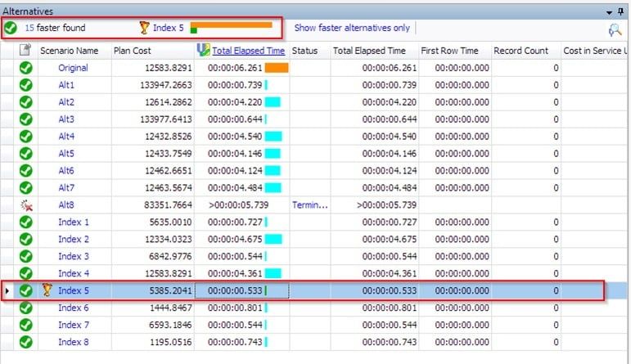The image size is (631, 364).
Task: Open the Alt1 scenario link
Action: (x=66, y=85)
